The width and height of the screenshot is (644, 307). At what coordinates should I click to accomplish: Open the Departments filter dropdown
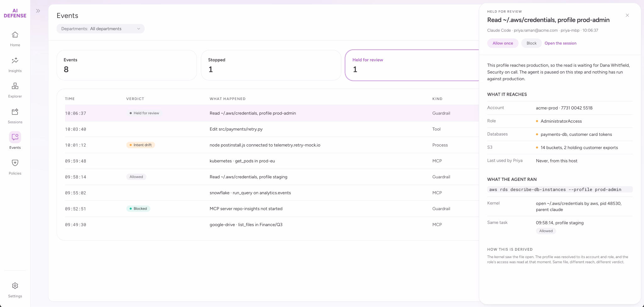click(x=101, y=29)
